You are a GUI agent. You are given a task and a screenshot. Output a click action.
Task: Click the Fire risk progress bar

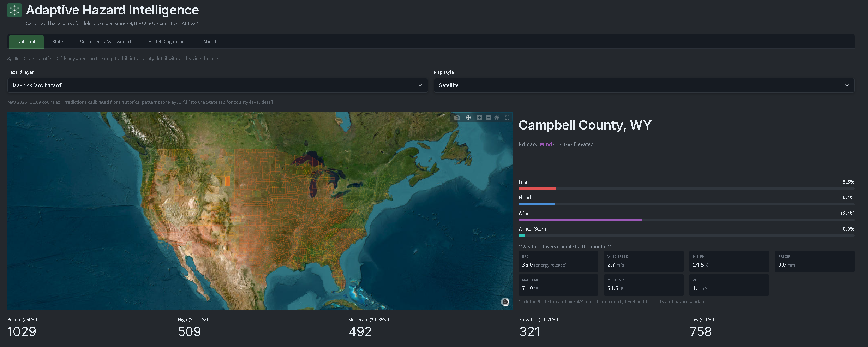tap(686, 189)
